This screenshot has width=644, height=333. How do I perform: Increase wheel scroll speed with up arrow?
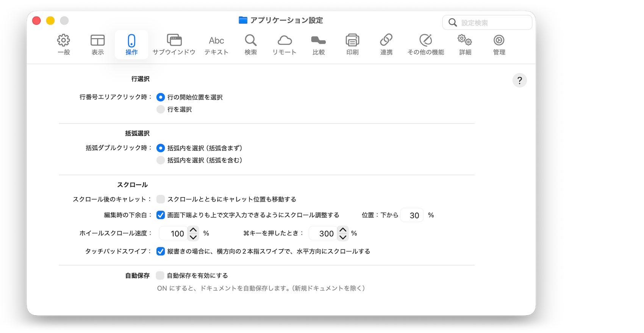193,230
